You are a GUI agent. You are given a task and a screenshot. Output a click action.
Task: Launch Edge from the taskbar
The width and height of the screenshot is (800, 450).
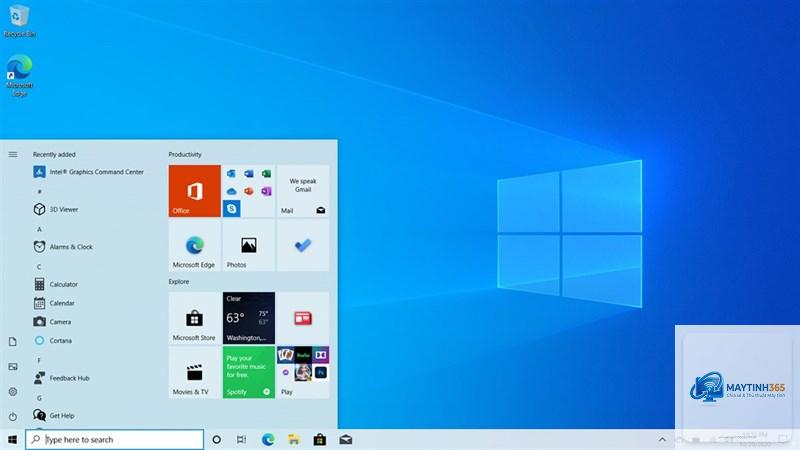(268, 439)
